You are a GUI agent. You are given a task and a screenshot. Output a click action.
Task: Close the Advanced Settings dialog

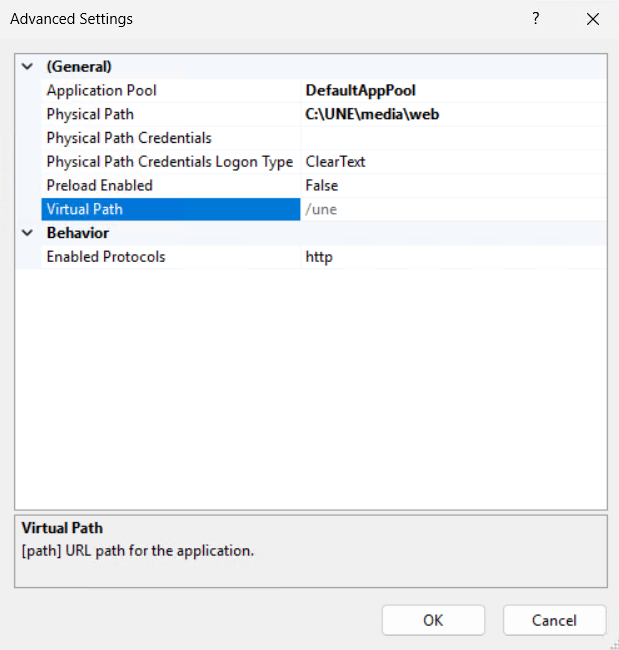(593, 19)
